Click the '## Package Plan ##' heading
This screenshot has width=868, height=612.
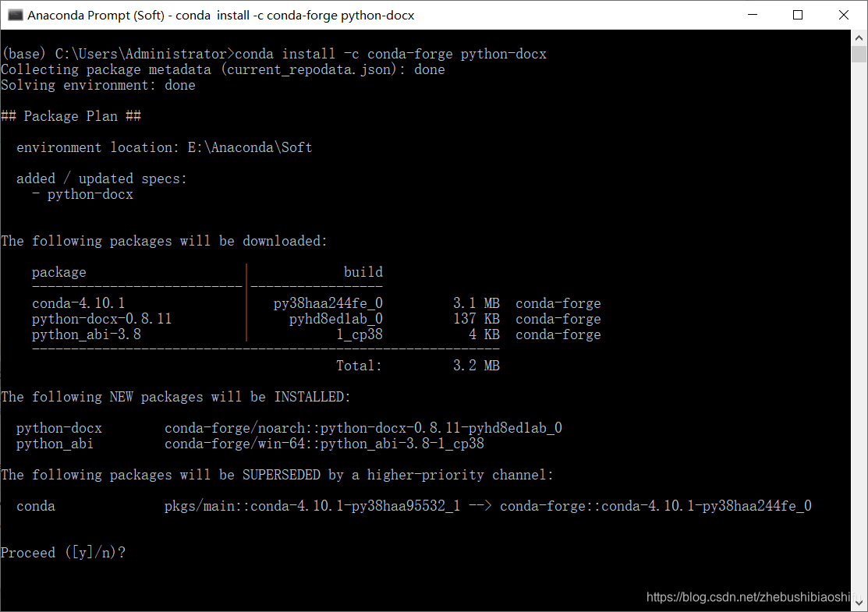click(71, 116)
